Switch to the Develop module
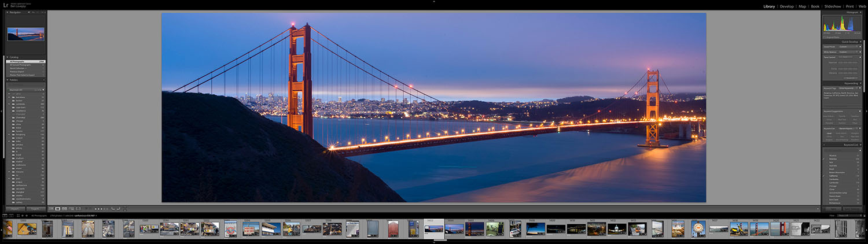Image resolution: width=868 pixels, height=244 pixels. click(786, 6)
